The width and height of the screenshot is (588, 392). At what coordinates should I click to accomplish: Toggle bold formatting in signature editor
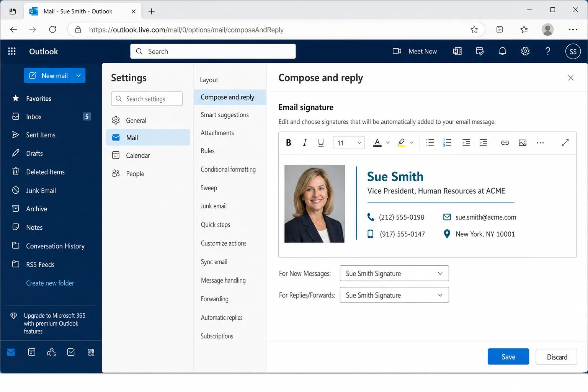click(x=289, y=143)
